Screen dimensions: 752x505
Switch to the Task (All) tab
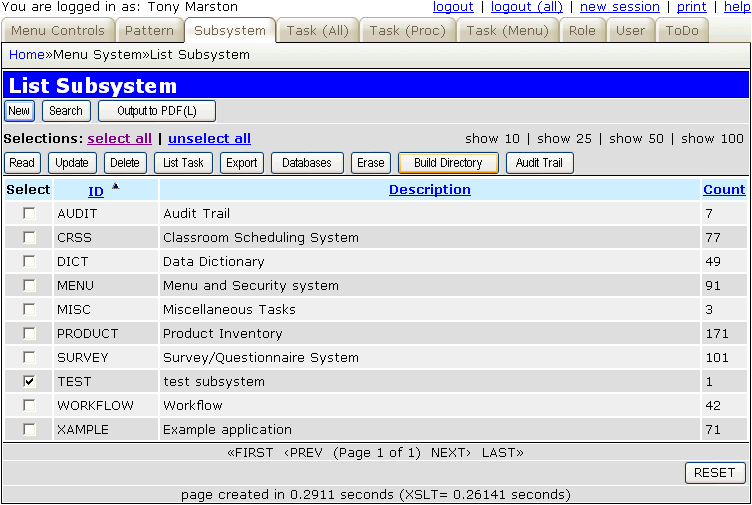(317, 31)
